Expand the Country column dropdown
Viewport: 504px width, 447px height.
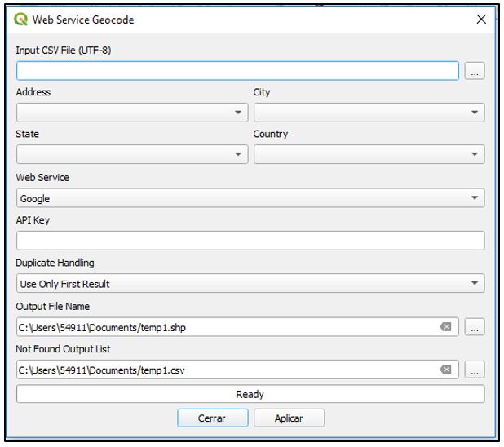pos(369,154)
